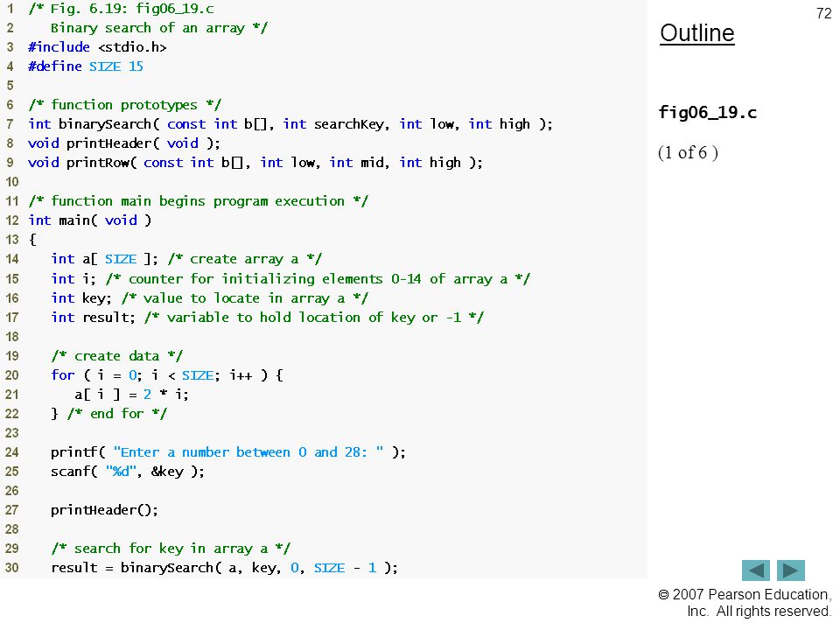
Task: Click the "result = binarySearch(" statement
Action: (x=225, y=568)
